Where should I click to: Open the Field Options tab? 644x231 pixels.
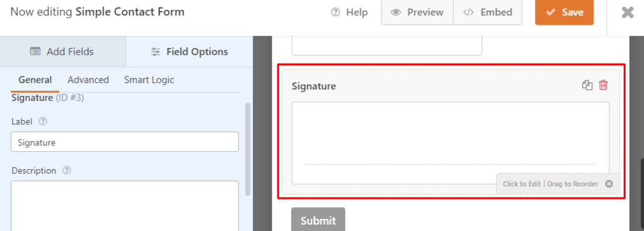pyautogui.click(x=189, y=51)
